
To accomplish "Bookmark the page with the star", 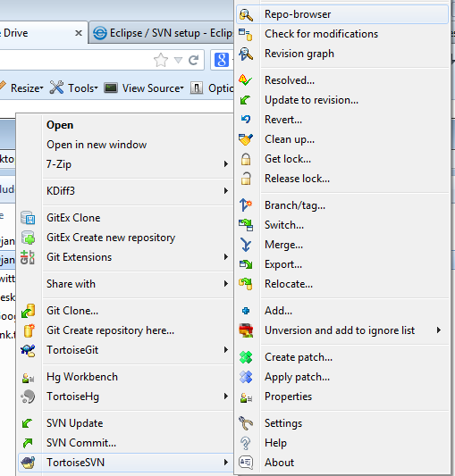I will 161,60.
